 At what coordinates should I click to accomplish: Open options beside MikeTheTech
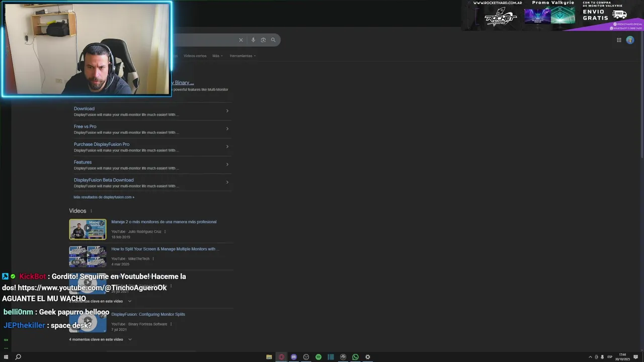[x=153, y=259]
